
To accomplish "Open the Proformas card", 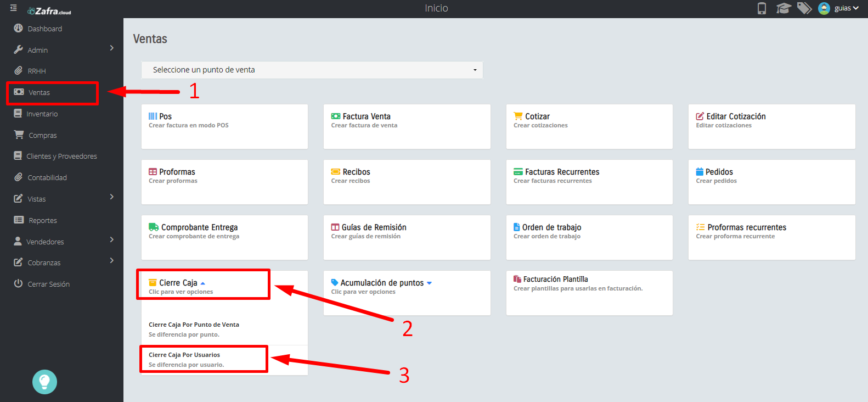I will pos(224,182).
